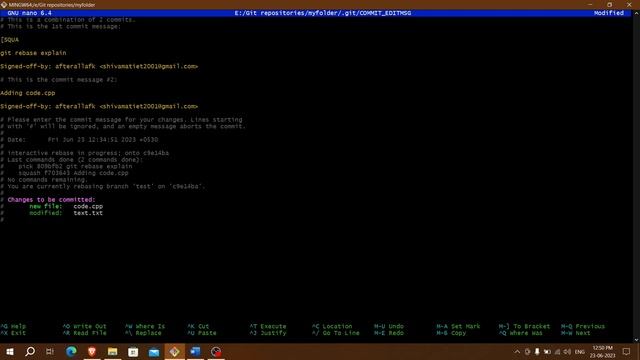
Task: Open the battery tray icon
Action: point(547,352)
